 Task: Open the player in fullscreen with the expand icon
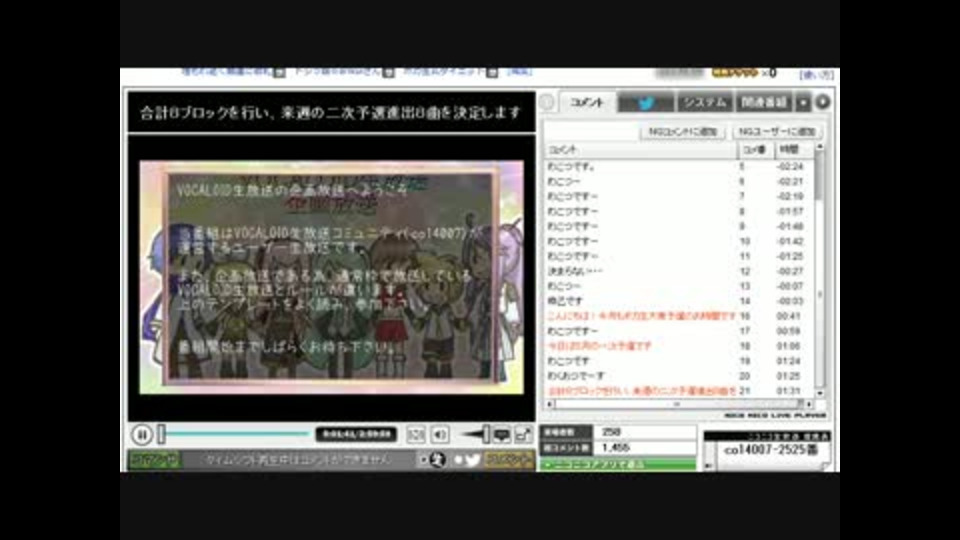[x=523, y=435]
